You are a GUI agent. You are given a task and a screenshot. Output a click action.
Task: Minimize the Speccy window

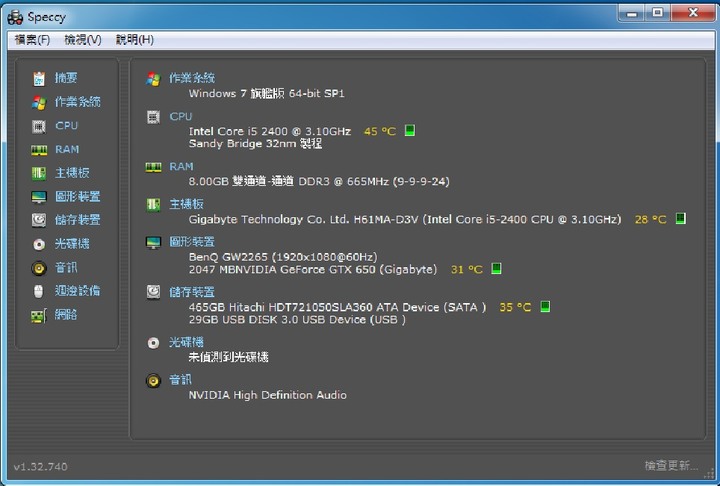pos(632,13)
